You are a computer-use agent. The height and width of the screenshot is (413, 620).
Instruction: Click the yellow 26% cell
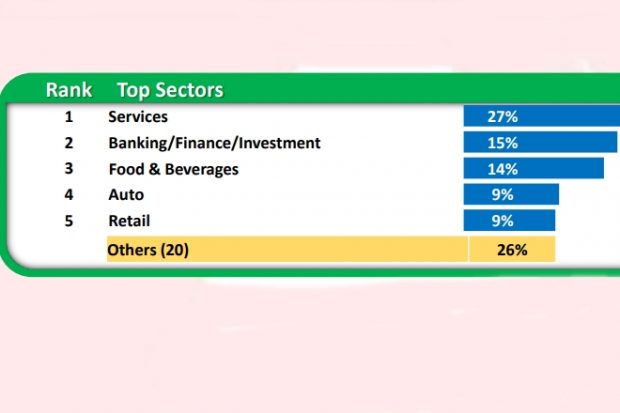[511, 250]
